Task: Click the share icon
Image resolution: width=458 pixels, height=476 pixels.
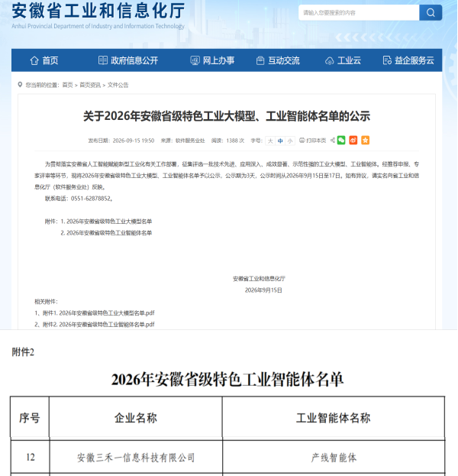Action: 333,141
